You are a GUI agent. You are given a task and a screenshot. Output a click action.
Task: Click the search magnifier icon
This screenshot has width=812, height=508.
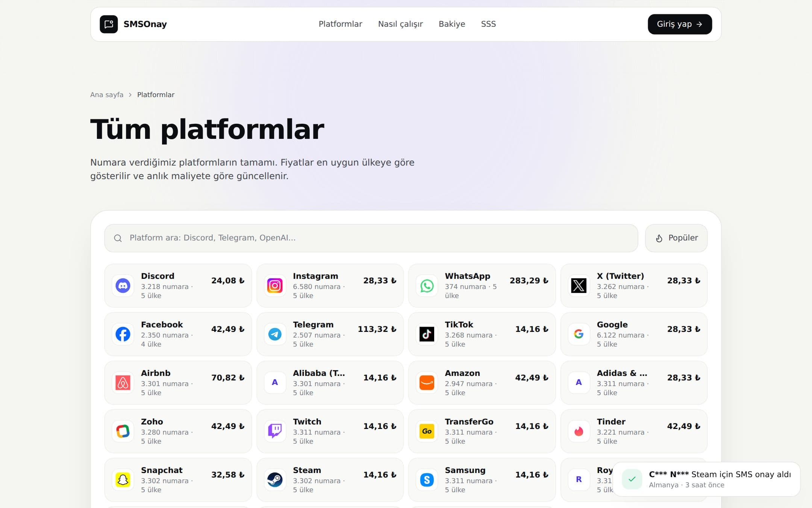[118, 238]
